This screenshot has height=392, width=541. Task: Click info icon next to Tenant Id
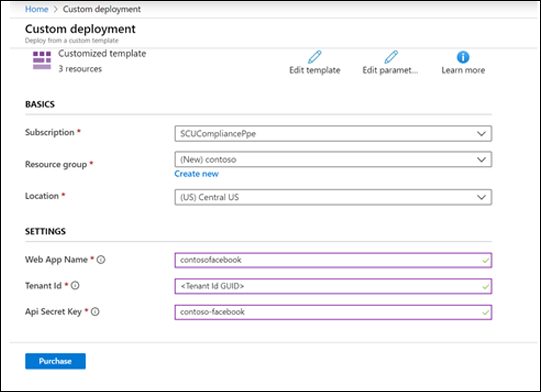pyautogui.click(x=75, y=286)
